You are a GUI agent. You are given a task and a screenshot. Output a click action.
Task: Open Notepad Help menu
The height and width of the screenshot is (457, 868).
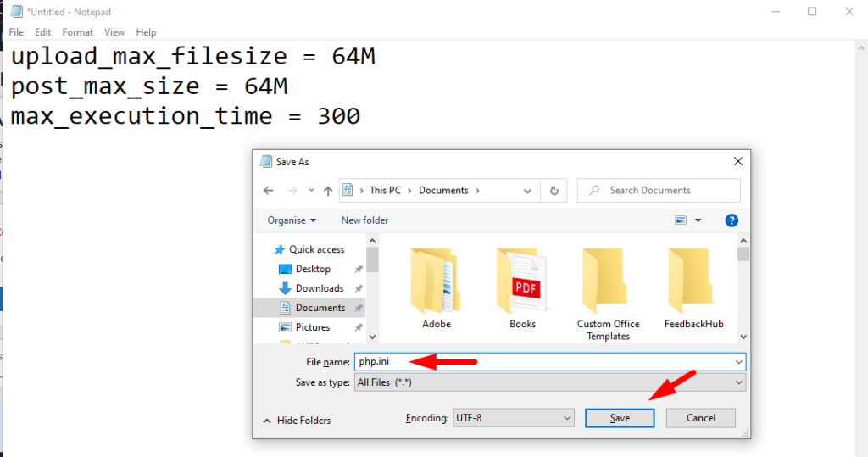point(146,32)
